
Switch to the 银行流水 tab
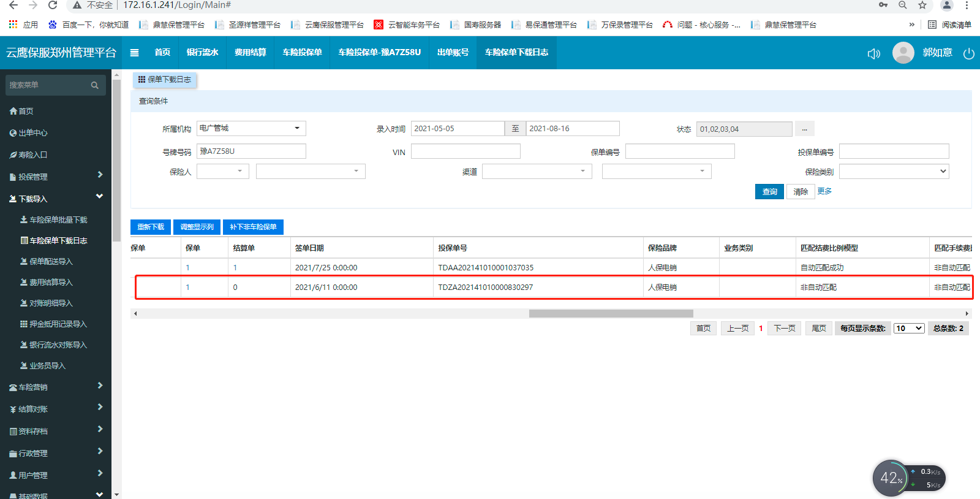[202, 53]
